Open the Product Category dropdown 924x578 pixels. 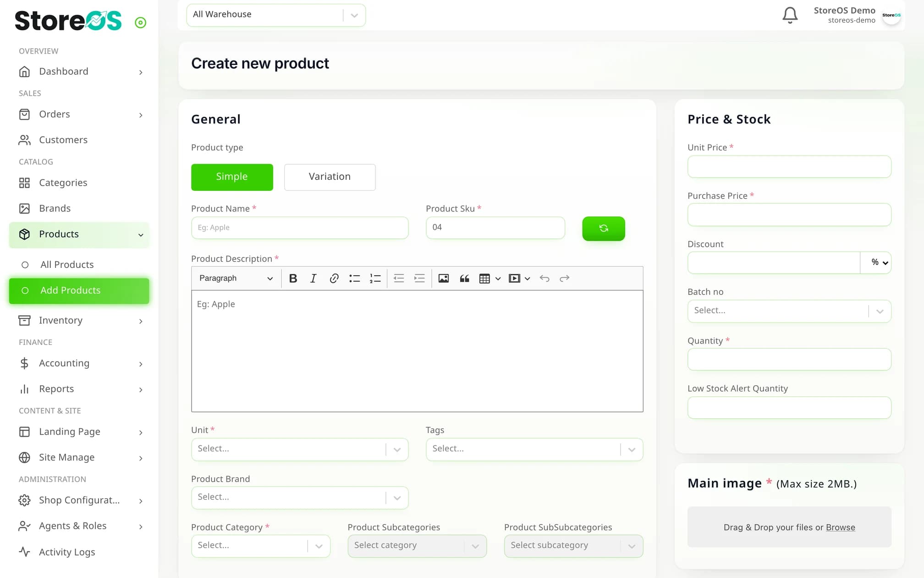pyautogui.click(x=260, y=546)
